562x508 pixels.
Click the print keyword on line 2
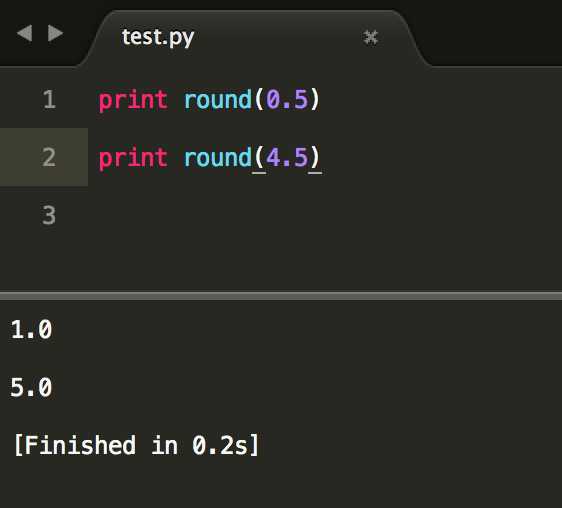point(133,159)
